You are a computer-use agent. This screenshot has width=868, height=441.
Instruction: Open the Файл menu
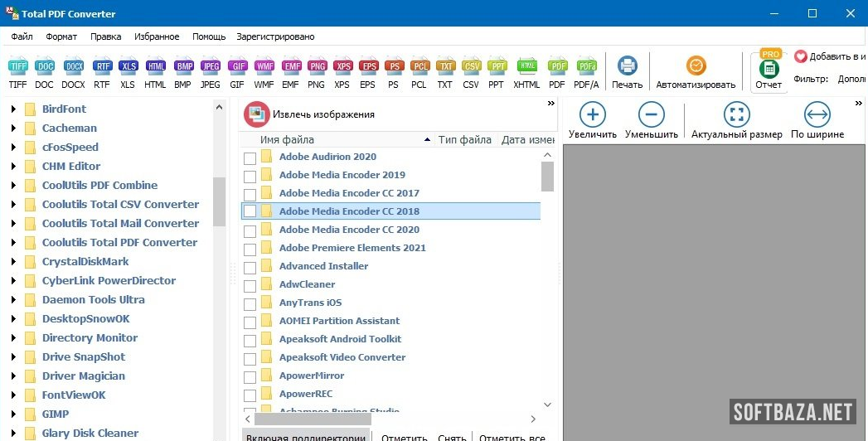coord(22,36)
